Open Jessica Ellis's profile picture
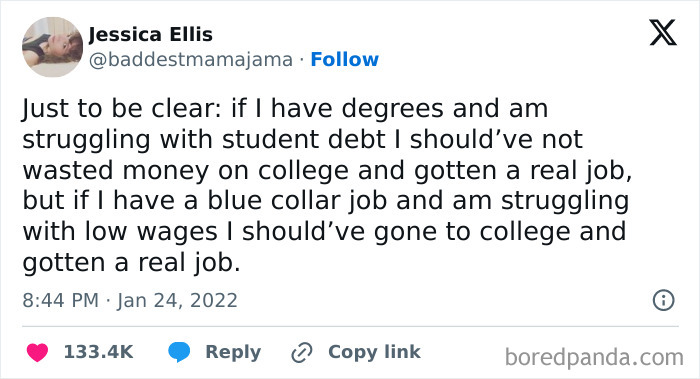700x379 pixels. coord(52,47)
